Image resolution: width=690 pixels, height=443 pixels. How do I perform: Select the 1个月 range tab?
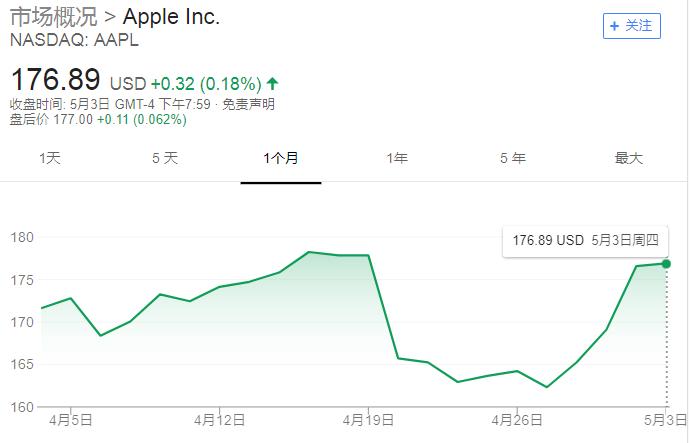tap(281, 158)
